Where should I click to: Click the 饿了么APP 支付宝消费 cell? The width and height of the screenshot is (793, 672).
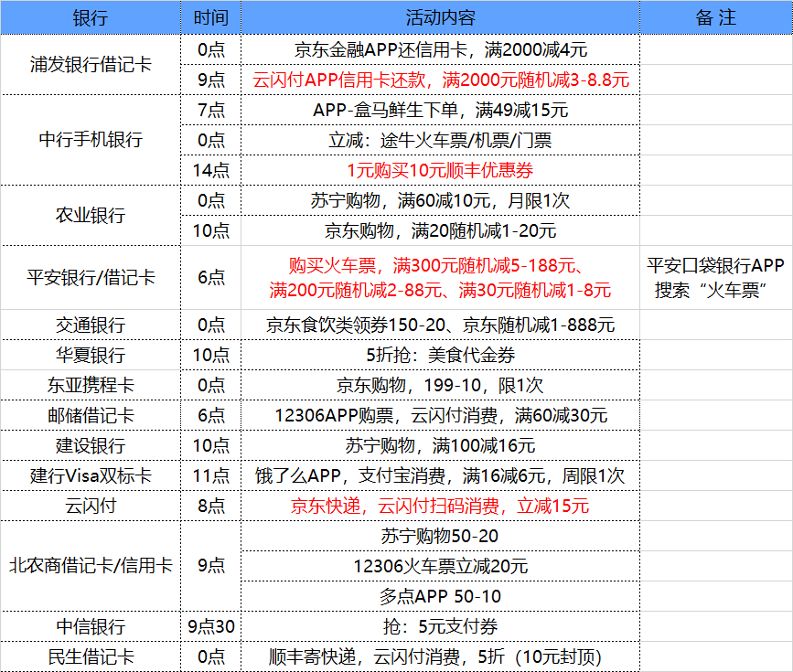tap(441, 475)
